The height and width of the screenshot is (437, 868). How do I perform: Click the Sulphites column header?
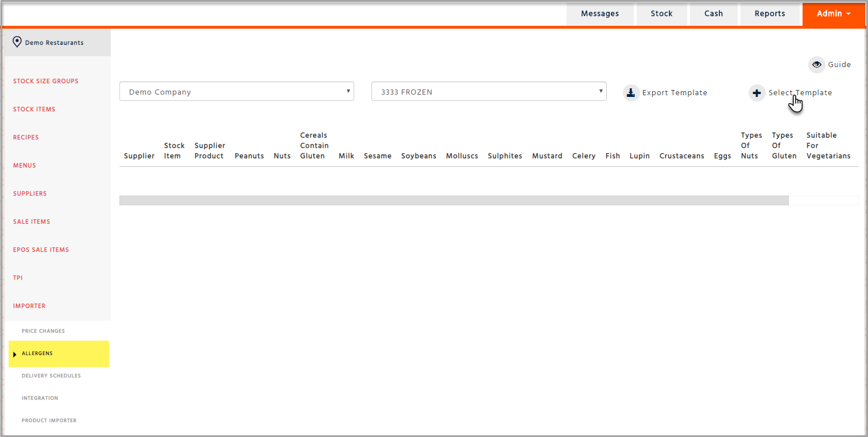[x=505, y=156]
